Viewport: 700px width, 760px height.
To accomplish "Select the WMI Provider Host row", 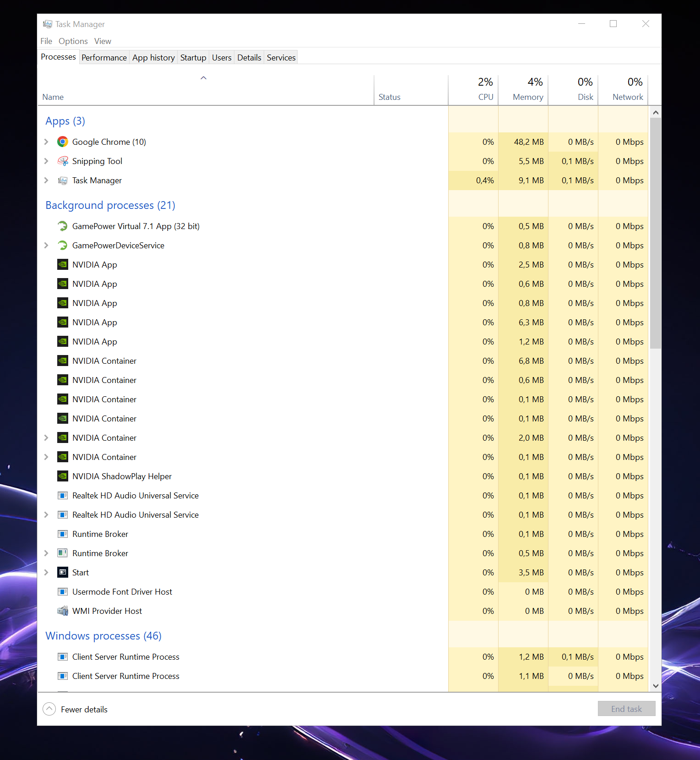I will click(x=343, y=611).
